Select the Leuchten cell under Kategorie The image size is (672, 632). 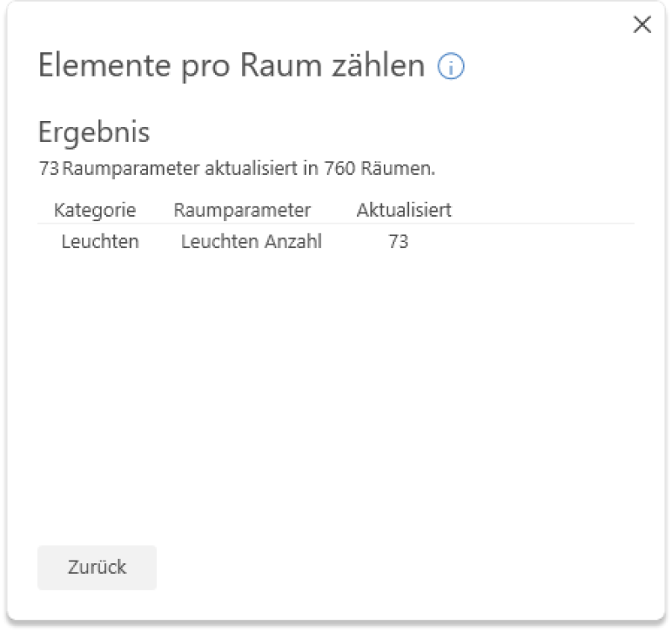point(100,242)
